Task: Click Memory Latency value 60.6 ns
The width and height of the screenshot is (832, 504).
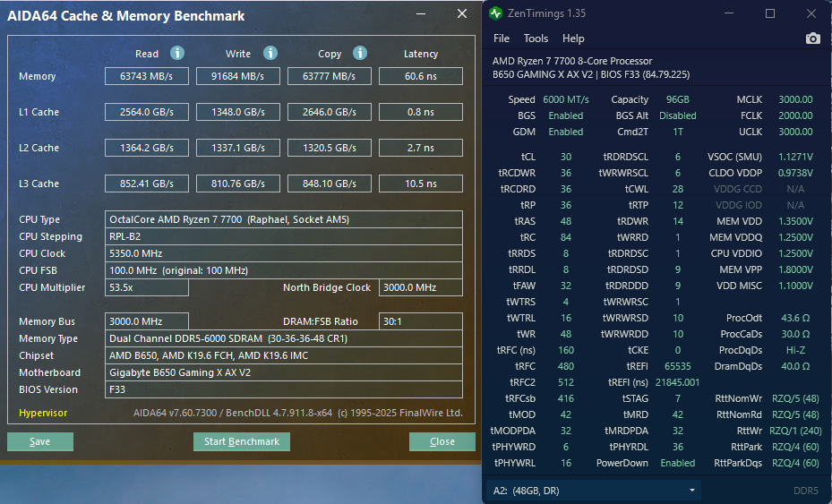Action: click(x=421, y=76)
